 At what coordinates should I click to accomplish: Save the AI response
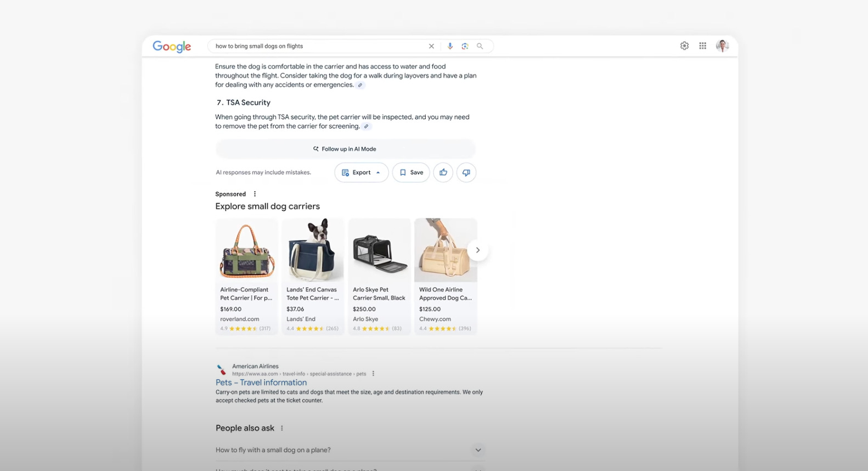click(411, 172)
